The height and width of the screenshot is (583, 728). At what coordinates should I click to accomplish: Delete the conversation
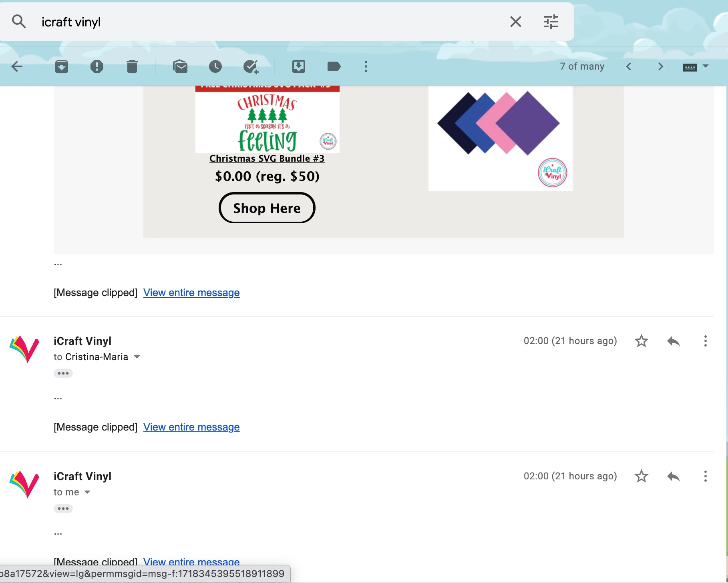click(x=133, y=66)
